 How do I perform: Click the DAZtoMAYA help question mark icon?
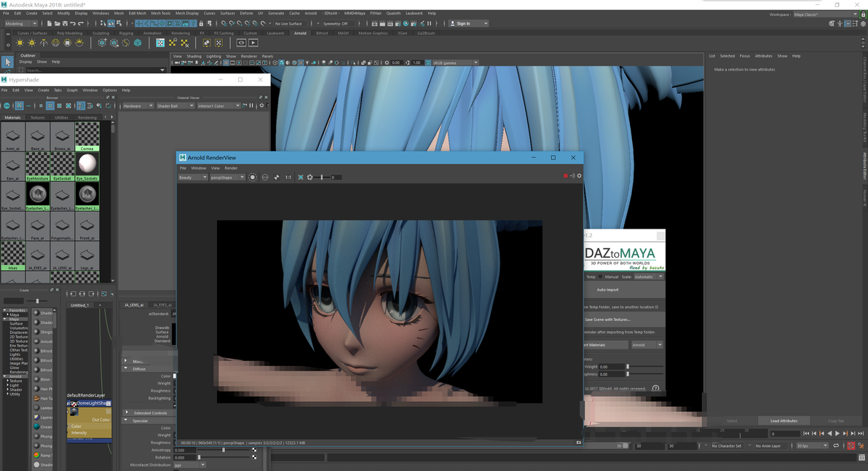(x=656, y=389)
